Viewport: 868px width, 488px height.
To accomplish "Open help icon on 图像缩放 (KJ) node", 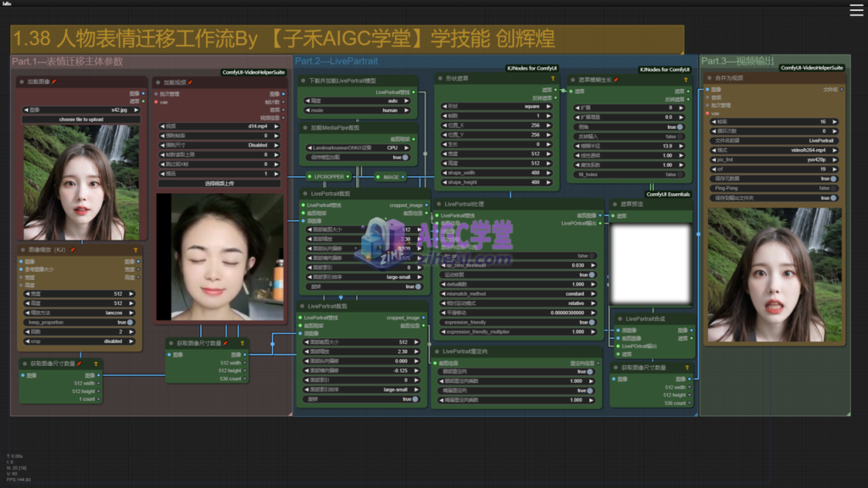I will 135,250.
